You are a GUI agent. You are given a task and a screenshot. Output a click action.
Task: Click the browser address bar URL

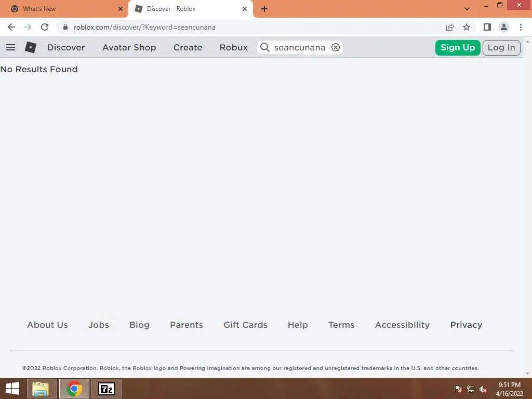pyautogui.click(x=144, y=27)
